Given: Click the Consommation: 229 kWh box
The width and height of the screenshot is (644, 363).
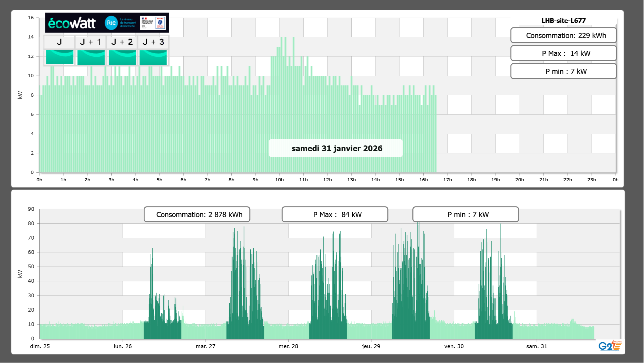Looking at the screenshot, I should point(563,35).
